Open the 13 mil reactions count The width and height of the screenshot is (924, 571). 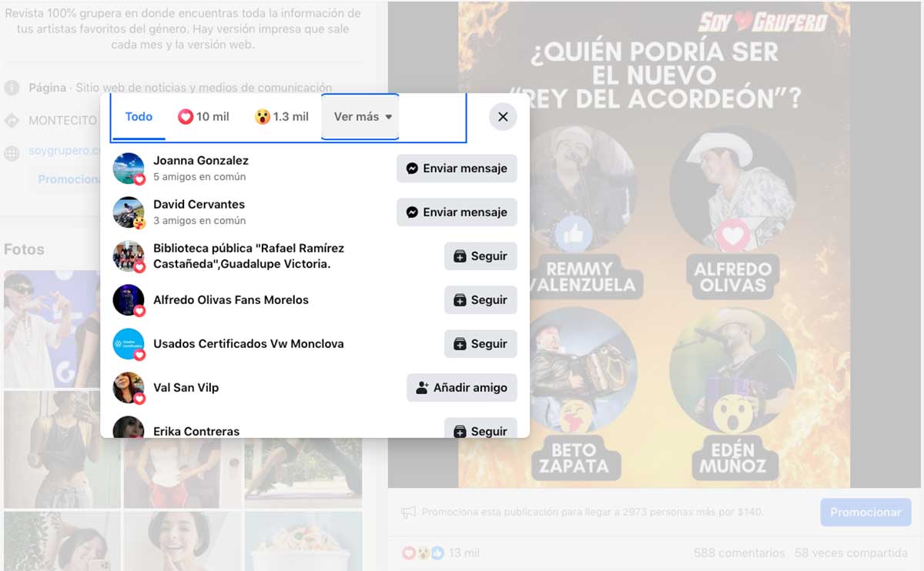(464, 553)
